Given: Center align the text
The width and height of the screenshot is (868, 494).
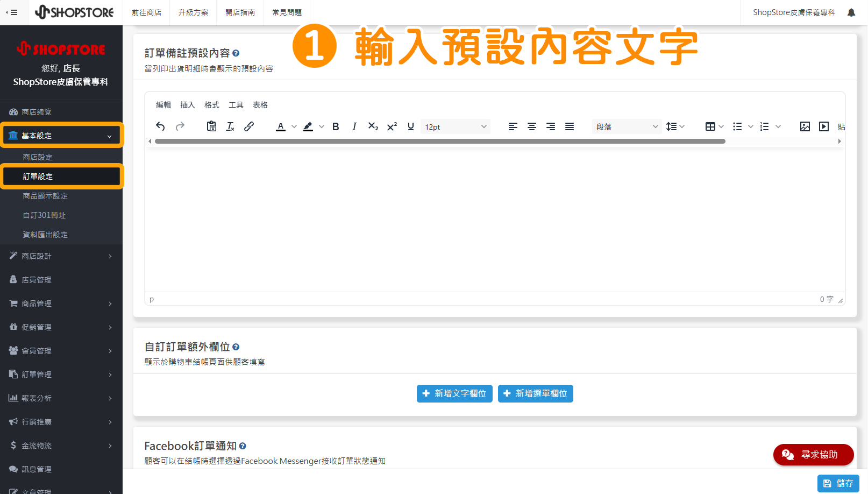Looking at the screenshot, I should pyautogui.click(x=532, y=126).
